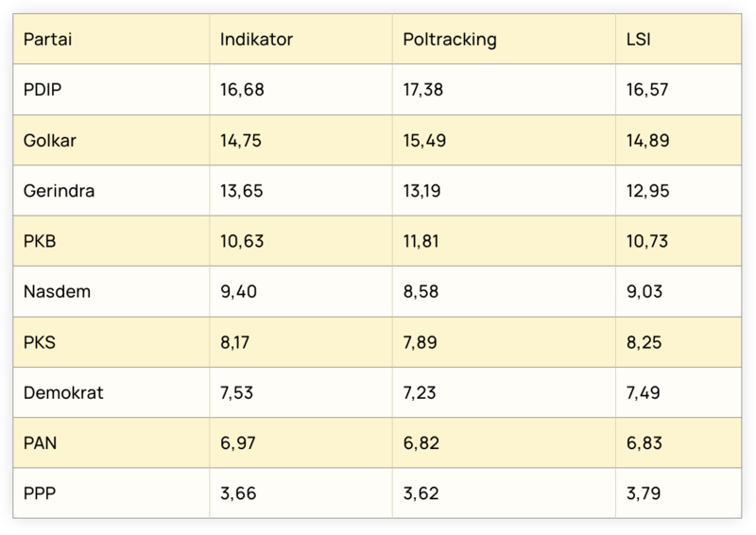
Task: Select Demokrat's LSI value 7,49
Action: [644, 392]
